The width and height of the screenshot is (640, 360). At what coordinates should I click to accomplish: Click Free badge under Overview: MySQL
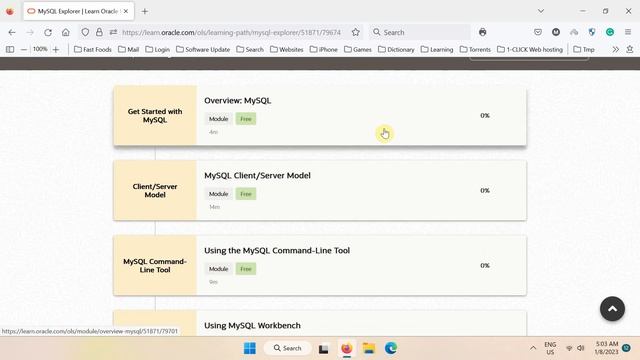(x=246, y=119)
